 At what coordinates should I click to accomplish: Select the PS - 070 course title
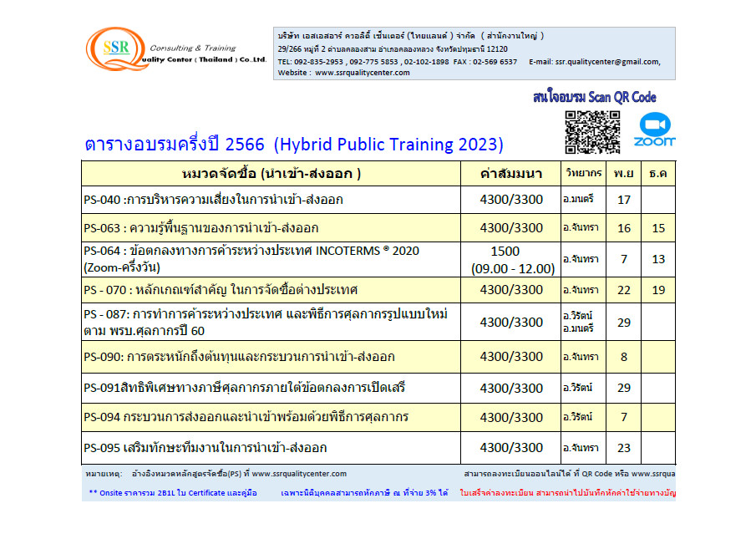point(221,290)
